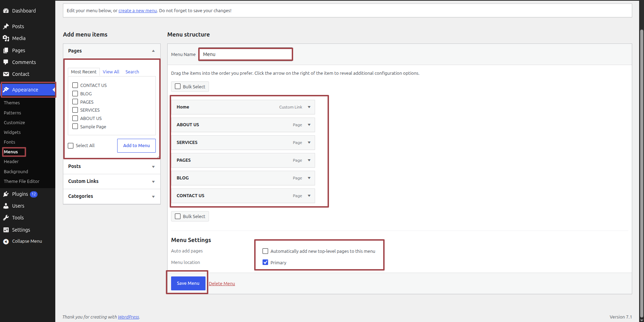
Task: Open the Plugins plug icon
Action: click(6, 194)
